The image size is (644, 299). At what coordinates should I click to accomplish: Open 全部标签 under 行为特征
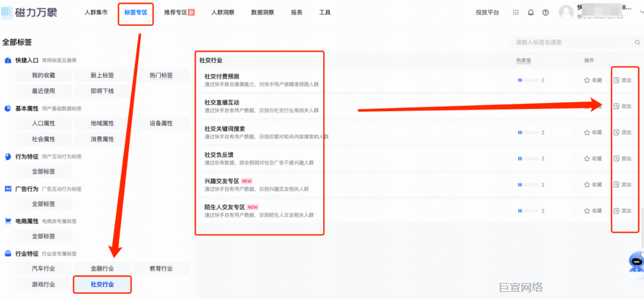(43, 171)
